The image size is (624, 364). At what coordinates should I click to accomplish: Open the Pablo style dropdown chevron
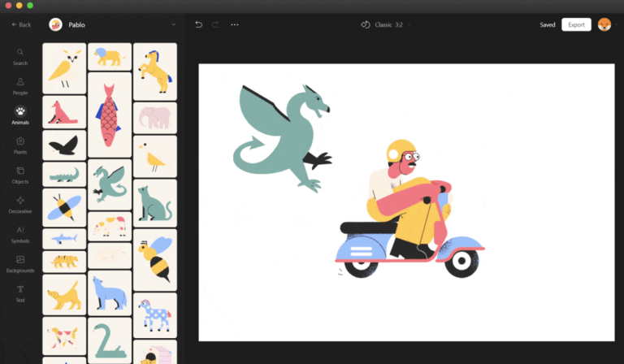point(174,24)
